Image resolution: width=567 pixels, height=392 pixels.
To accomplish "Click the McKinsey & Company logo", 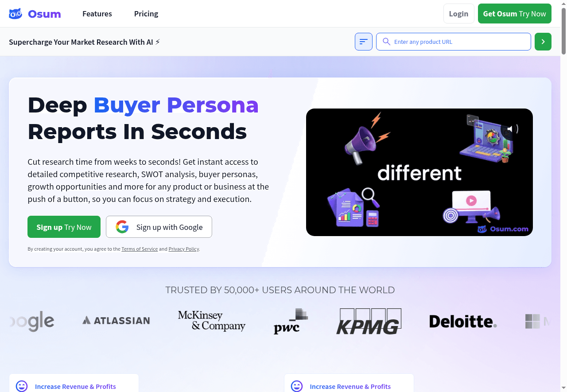I will 212,321.
